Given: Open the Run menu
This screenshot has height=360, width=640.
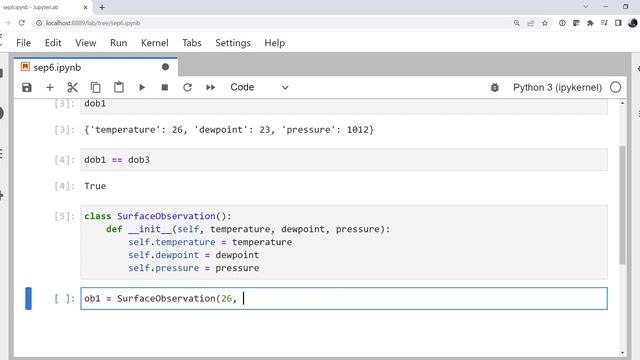Looking at the screenshot, I should click(x=119, y=43).
